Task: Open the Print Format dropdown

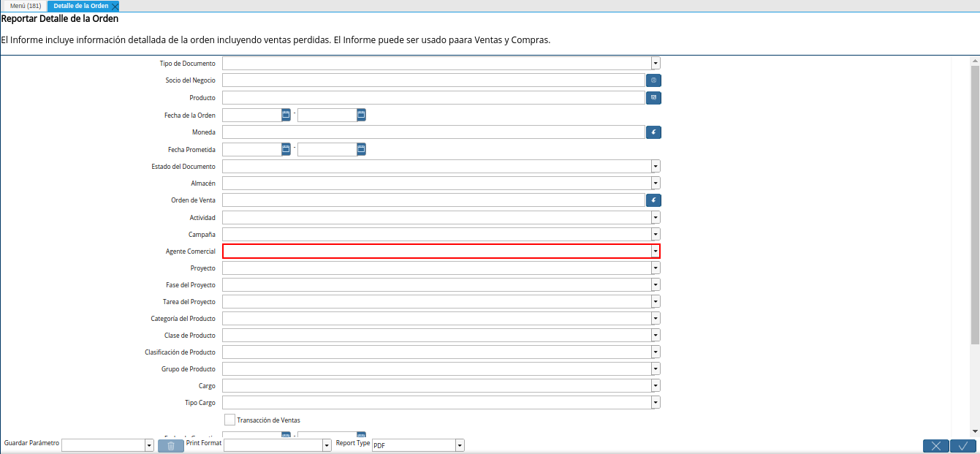Action: pyautogui.click(x=327, y=445)
